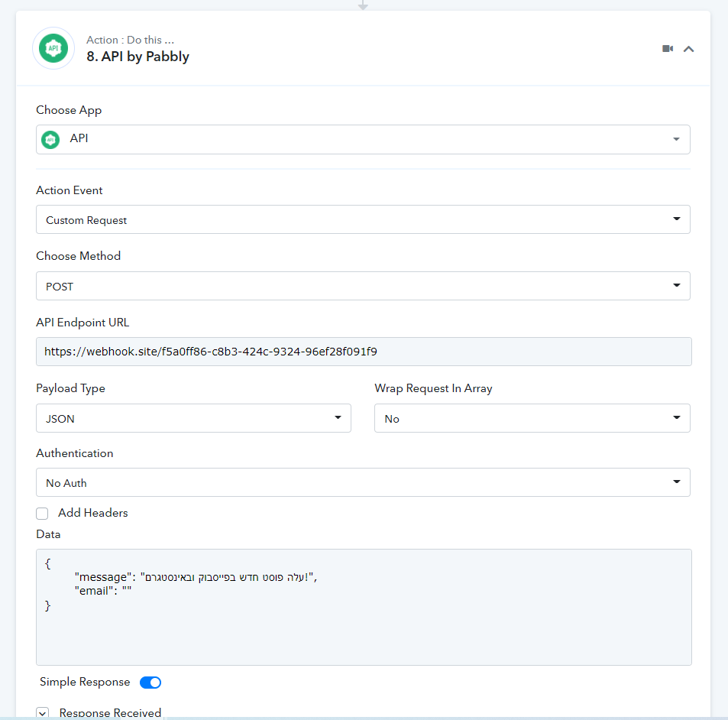
Task: Open the Payload Type JSON dropdown
Action: 193,418
